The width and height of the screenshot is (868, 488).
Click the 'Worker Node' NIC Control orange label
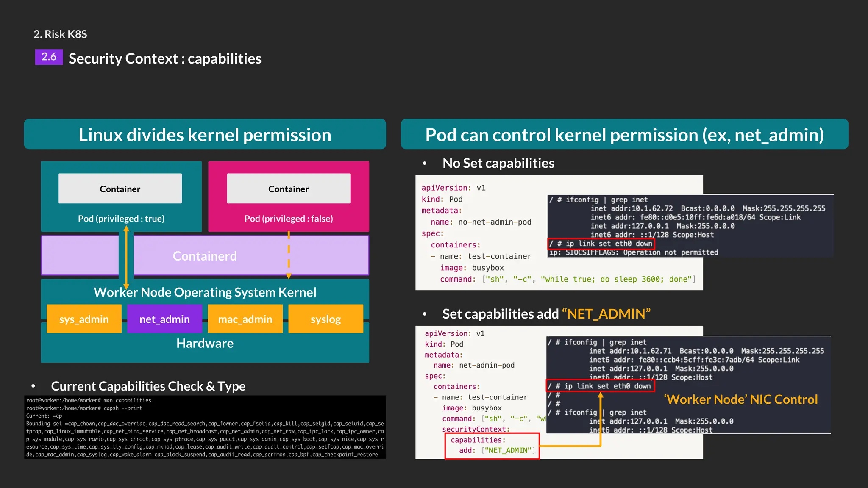point(740,399)
